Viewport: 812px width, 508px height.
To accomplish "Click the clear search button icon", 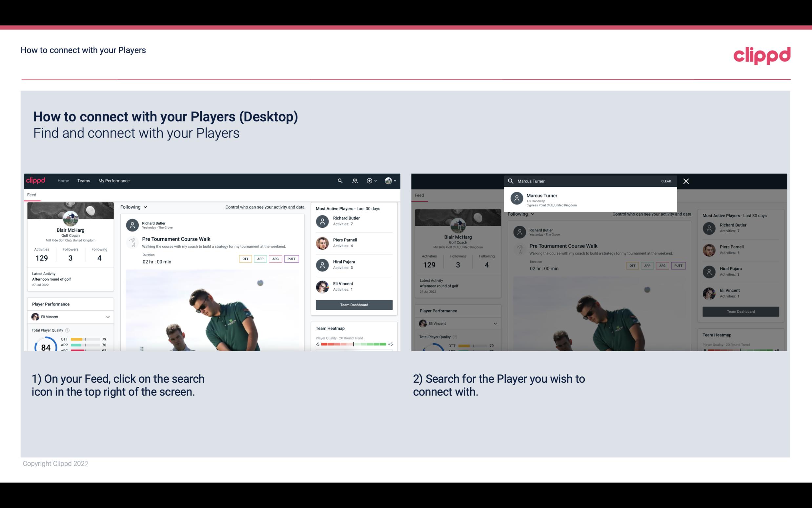I will tap(665, 181).
